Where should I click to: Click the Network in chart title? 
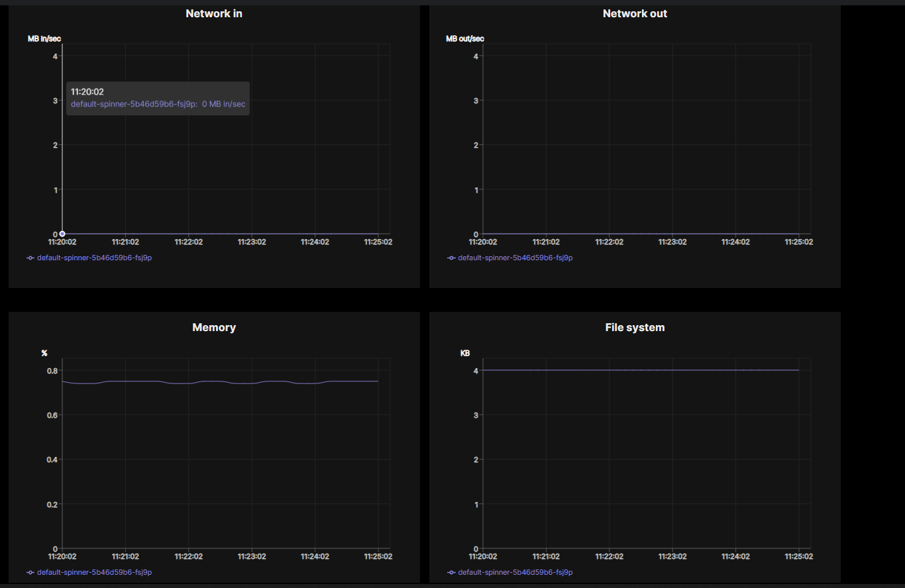click(x=214, y=13)
